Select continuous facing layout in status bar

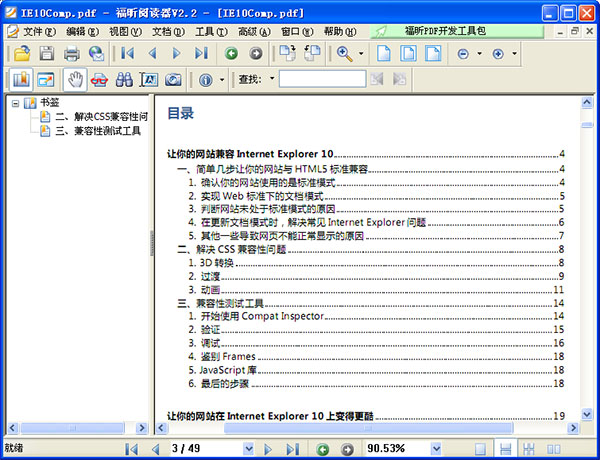[528, 449]
